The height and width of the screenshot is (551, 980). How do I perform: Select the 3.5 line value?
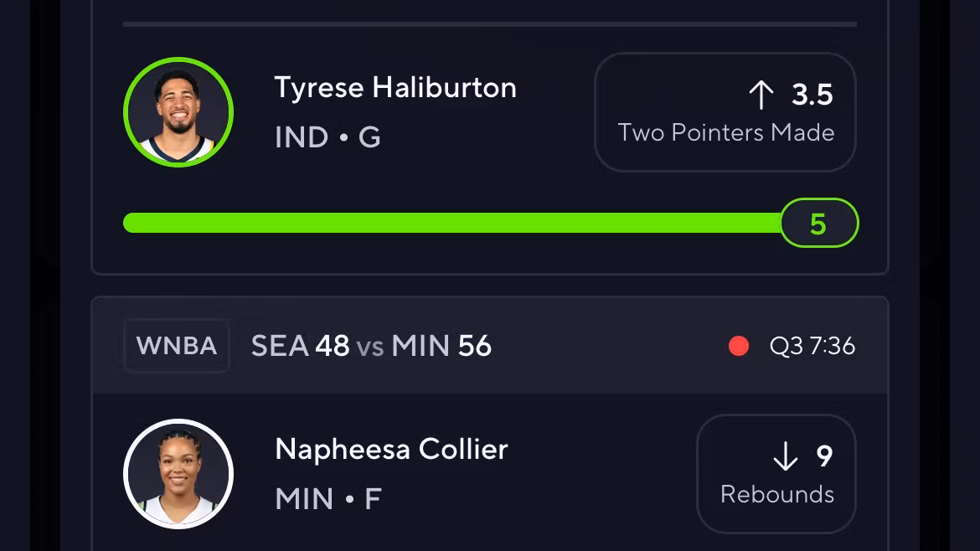click(x=812, y=95)
